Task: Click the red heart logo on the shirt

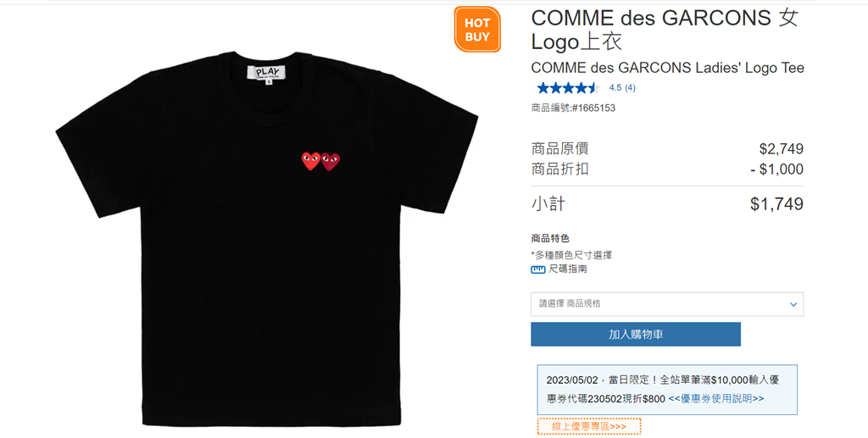Action: coord(320,161)
